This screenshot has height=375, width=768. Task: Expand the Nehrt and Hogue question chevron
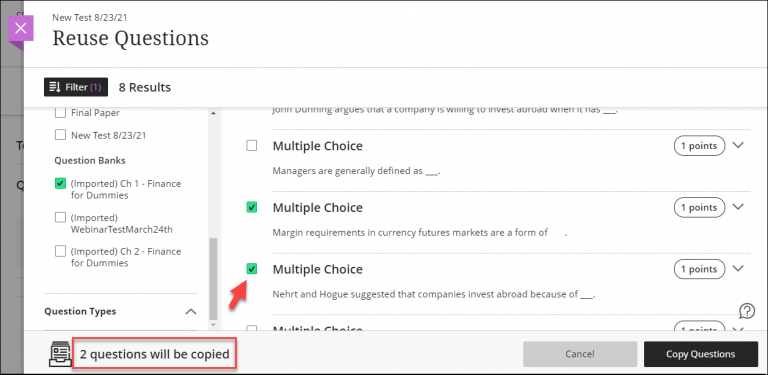(738, 269)
